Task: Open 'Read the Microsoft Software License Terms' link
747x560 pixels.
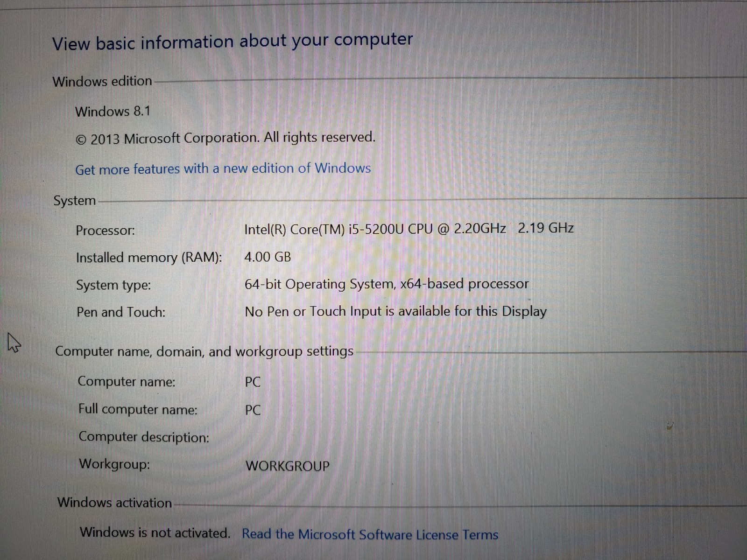Action: point(370,534)
